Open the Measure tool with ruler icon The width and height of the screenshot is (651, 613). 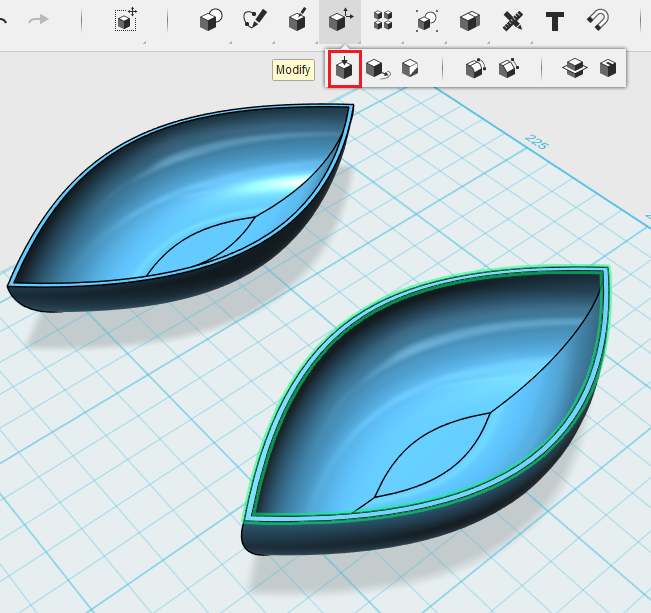513,21
